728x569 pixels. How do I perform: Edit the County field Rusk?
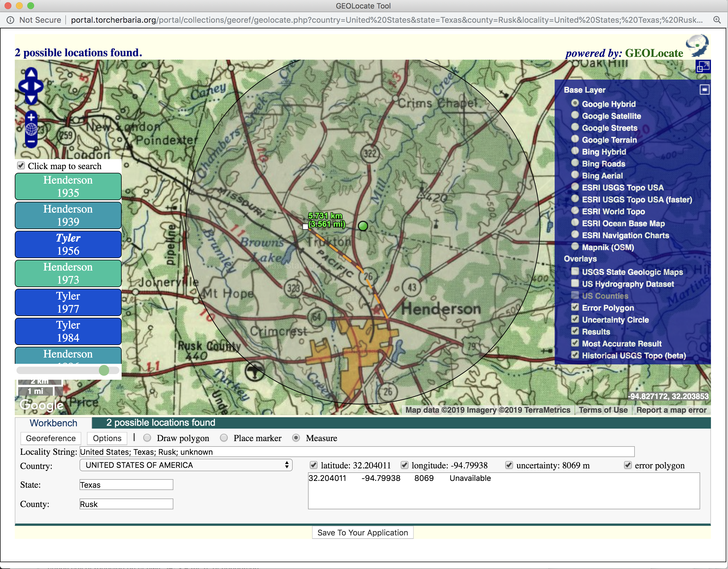coord(126,504)
